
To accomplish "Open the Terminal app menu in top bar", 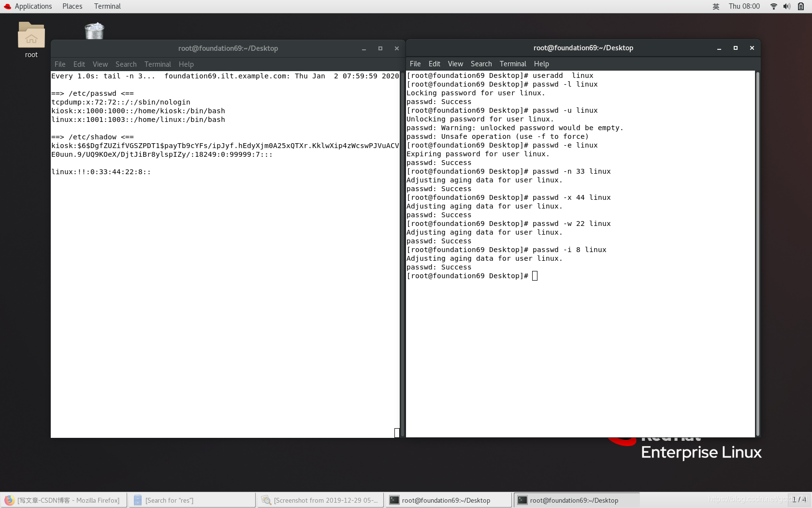I will click(x=107, y=6).
